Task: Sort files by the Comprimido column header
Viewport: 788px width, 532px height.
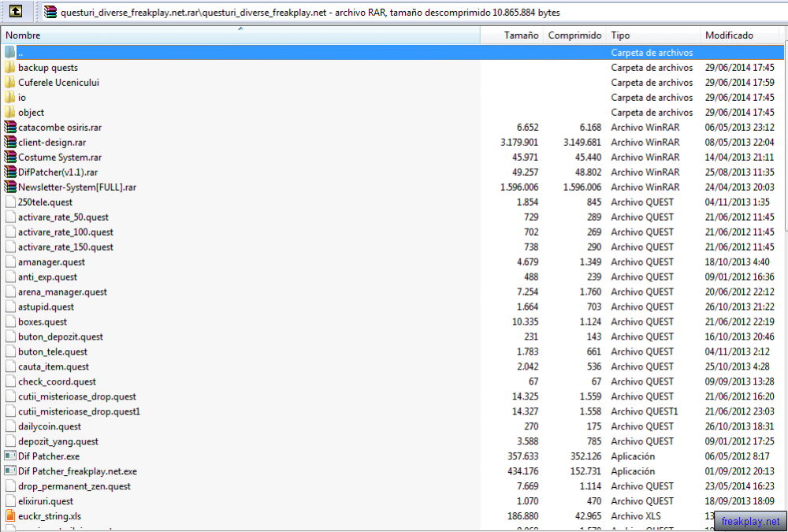Action: tap(574, 35)
